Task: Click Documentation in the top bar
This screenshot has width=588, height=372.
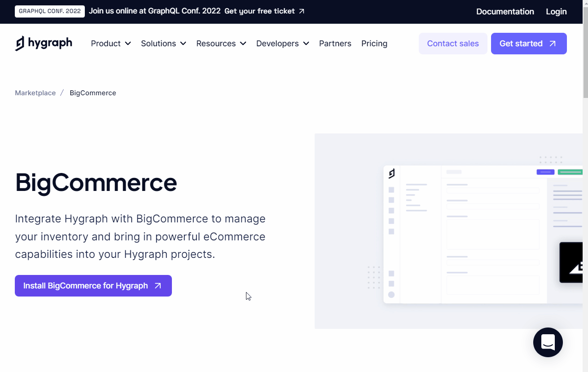Action: (x=505, y=11)
